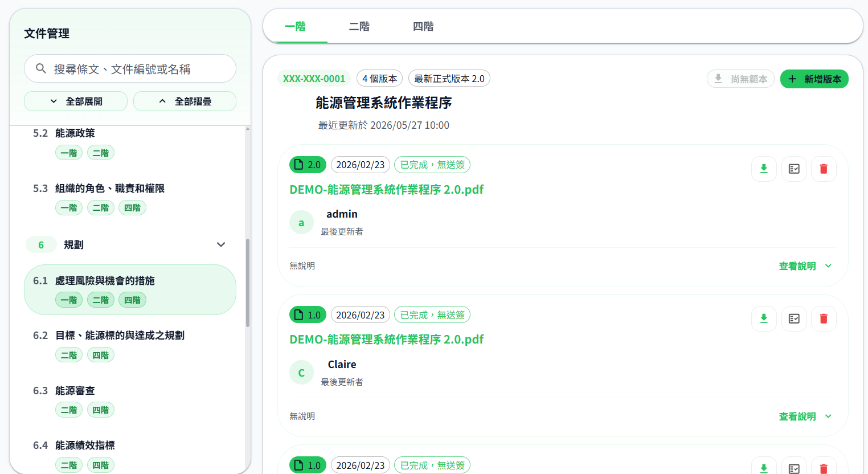Click the avatar 'C' for Claire

point(301,373)
